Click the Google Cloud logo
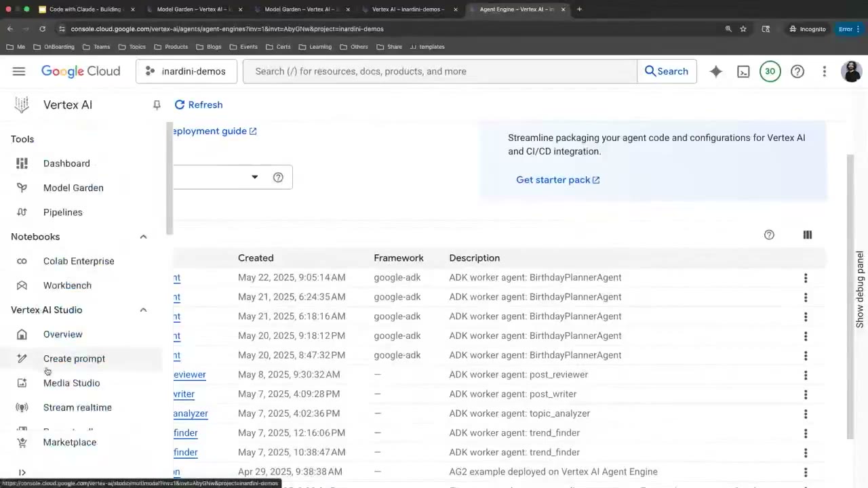The width and height of the screenshot is (868, 488). click(x=81, y=71)
